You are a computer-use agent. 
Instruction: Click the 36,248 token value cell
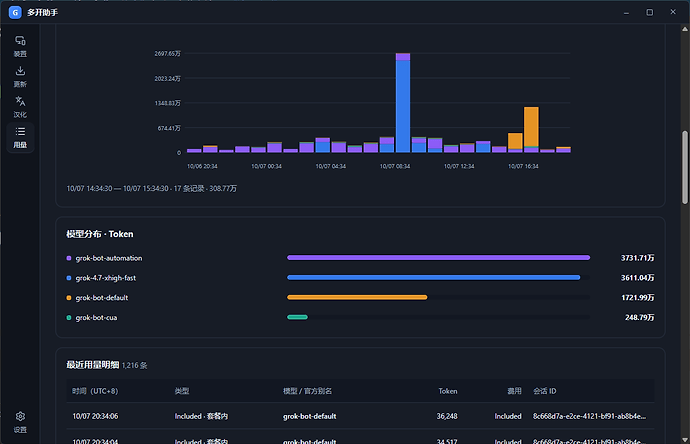[x=447, y=416]
